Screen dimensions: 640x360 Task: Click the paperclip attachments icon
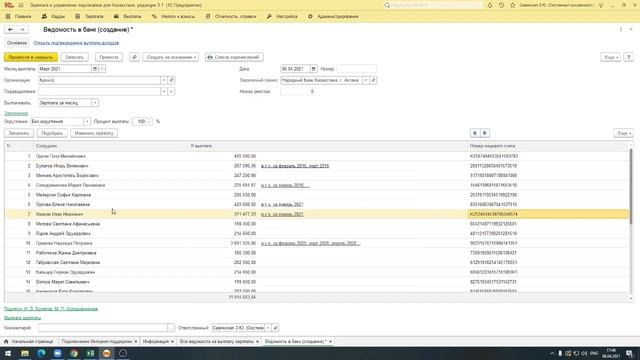click(x=134, y=57)
